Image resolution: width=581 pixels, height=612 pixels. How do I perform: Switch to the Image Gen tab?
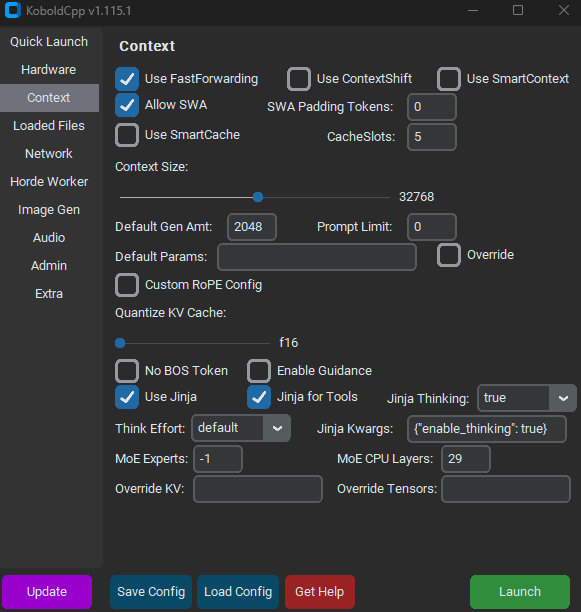pos(49,210)
